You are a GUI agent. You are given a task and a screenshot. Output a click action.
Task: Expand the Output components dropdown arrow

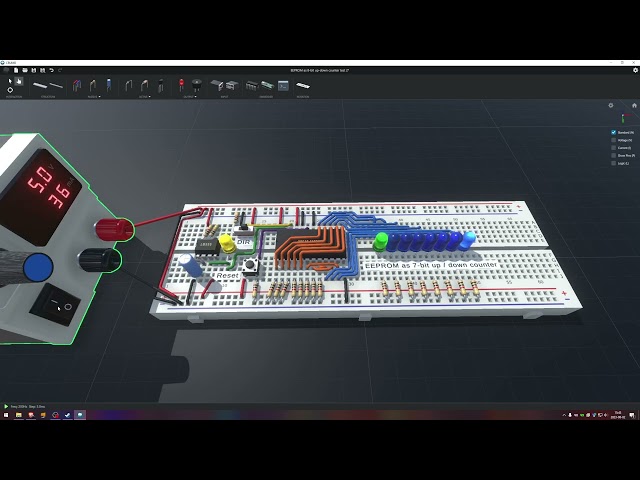(x=196, y=97)
